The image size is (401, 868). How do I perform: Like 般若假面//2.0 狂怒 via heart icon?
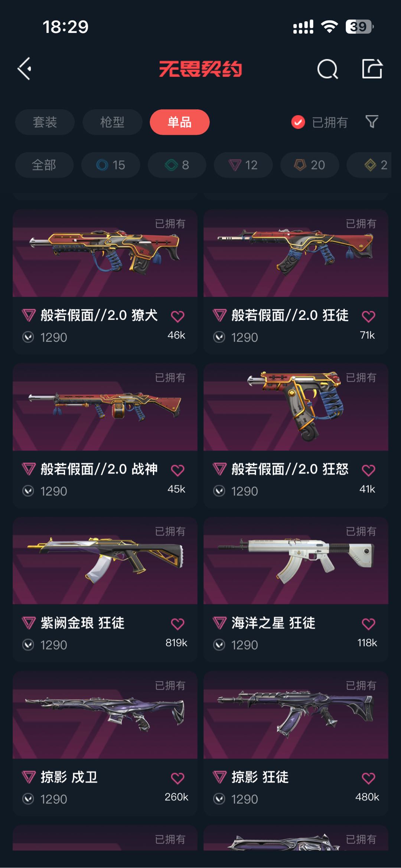pyautogui.click(x=368, y=470)
